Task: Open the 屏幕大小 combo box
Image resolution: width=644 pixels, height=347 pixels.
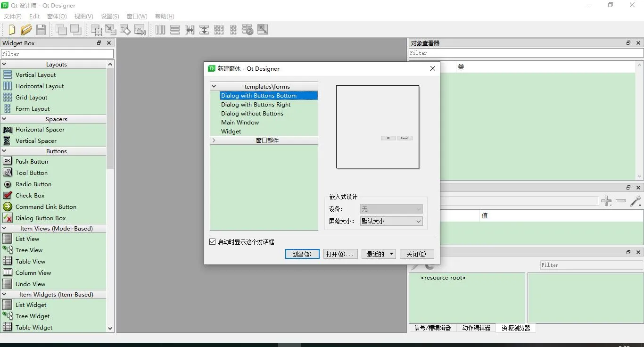Action: [391, 221]
